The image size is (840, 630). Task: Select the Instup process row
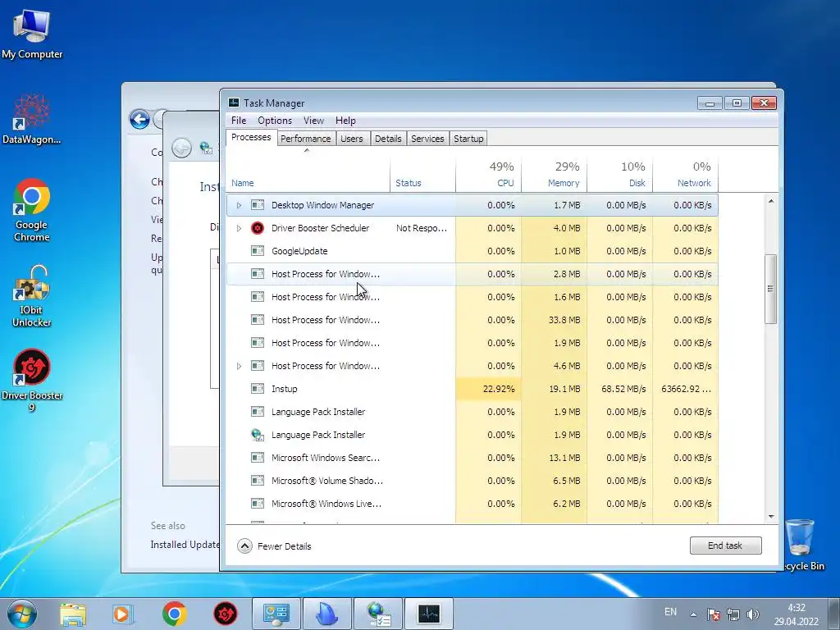472,389
